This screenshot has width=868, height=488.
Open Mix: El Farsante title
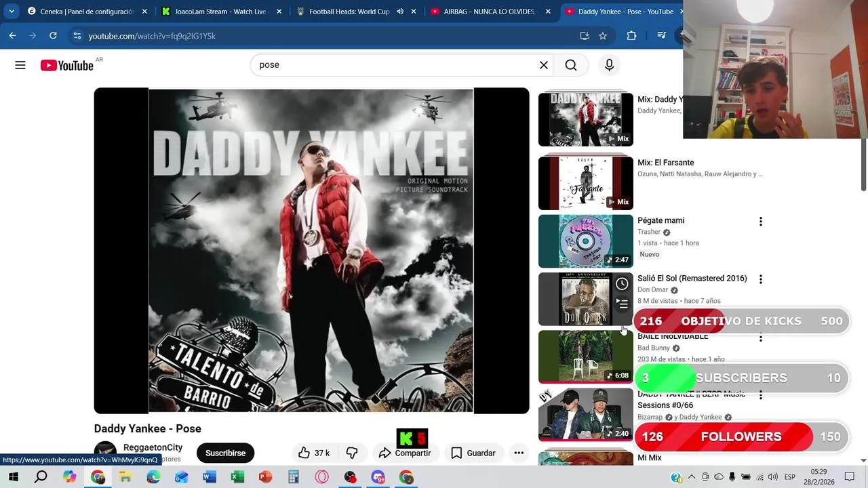[x=665, y=163]
